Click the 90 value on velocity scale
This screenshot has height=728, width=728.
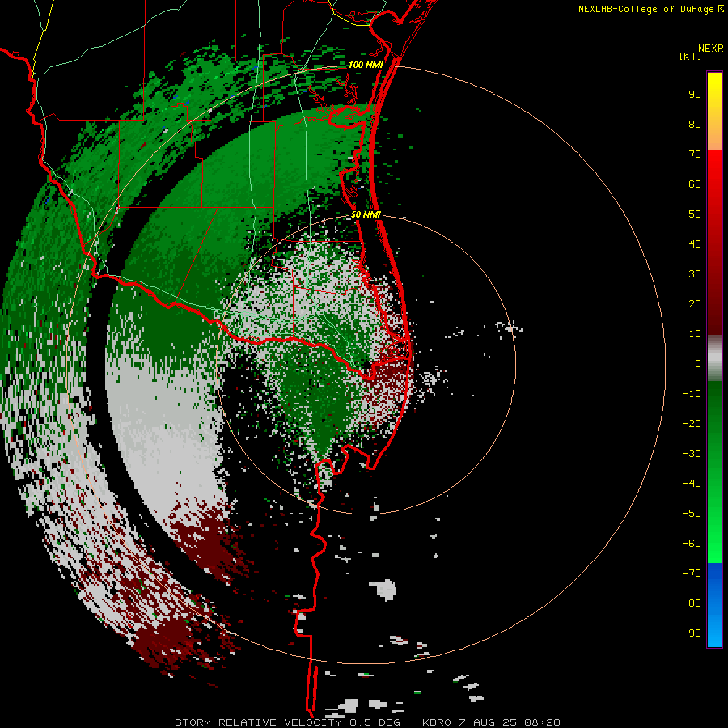(x=695, y=95)
